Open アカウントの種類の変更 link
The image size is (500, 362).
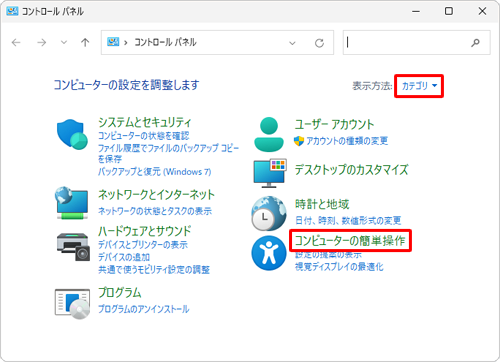point(347,141)
